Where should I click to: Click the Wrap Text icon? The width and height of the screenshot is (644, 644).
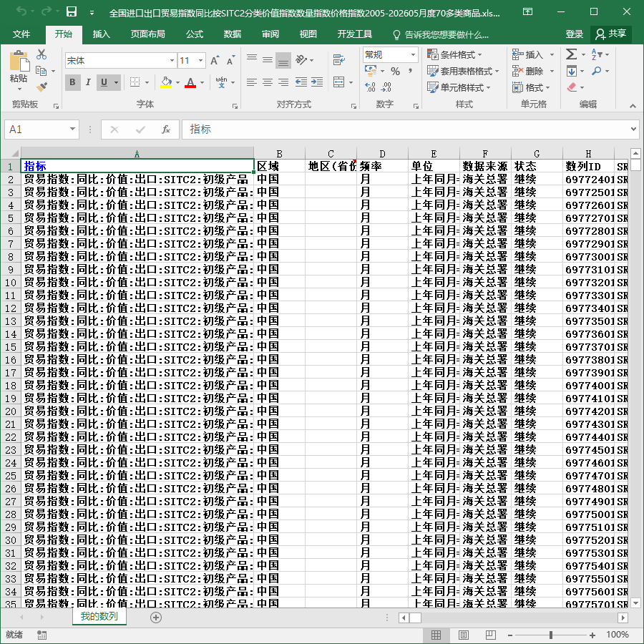coord(339,60)
